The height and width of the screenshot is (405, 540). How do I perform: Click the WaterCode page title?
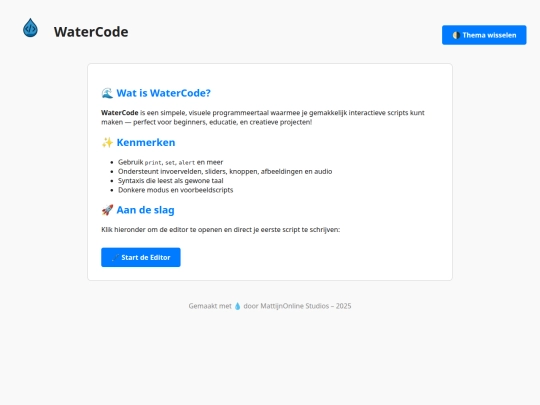[x=91, y=32]
